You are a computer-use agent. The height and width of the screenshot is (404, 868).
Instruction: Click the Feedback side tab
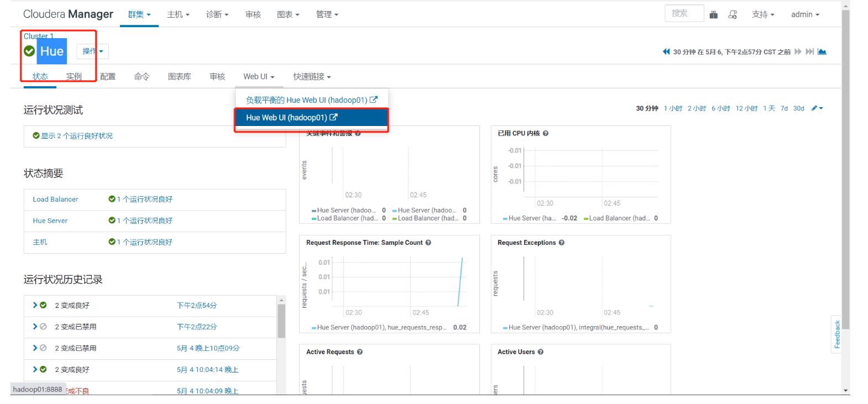pyautogui.click(x=836, y=334)
